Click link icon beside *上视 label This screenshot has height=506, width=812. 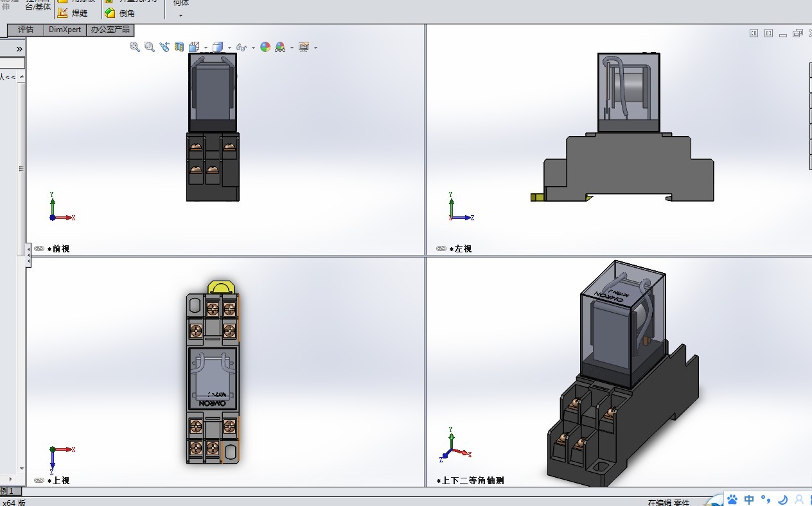click(x=39, y=480)
